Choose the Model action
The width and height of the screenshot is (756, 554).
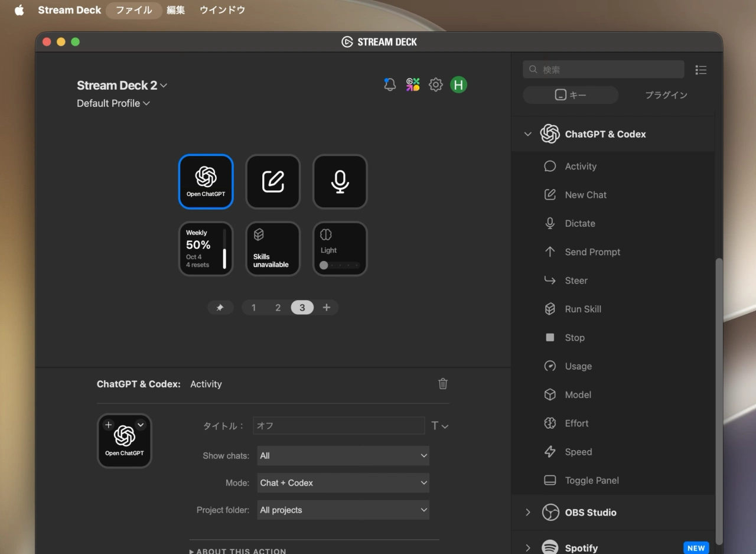(x=613, y=395)
